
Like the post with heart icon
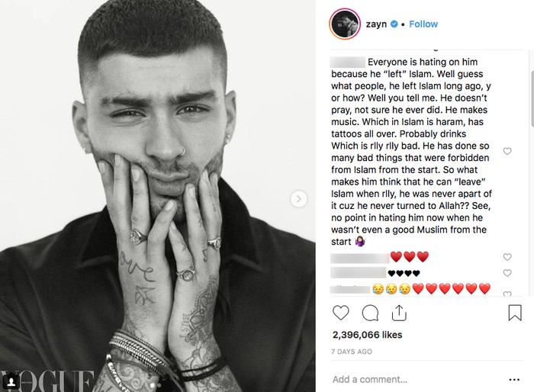click(x=340, y=313)
